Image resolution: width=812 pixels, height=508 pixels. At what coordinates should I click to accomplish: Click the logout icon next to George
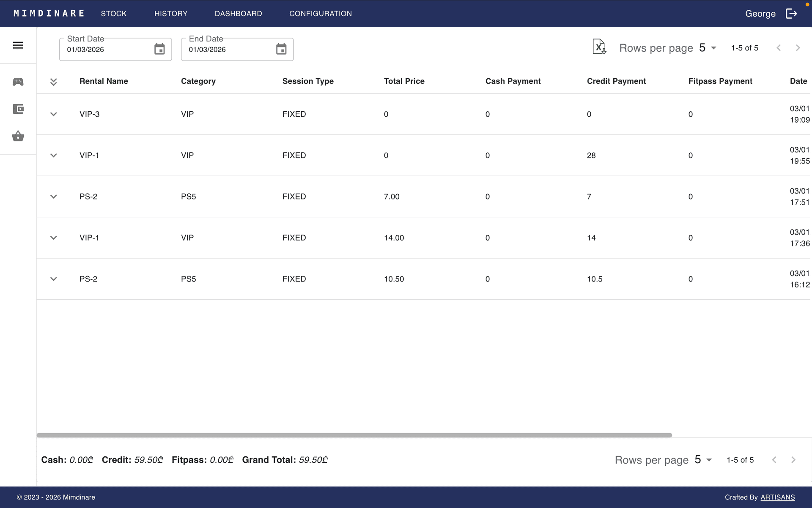point(791,14)
